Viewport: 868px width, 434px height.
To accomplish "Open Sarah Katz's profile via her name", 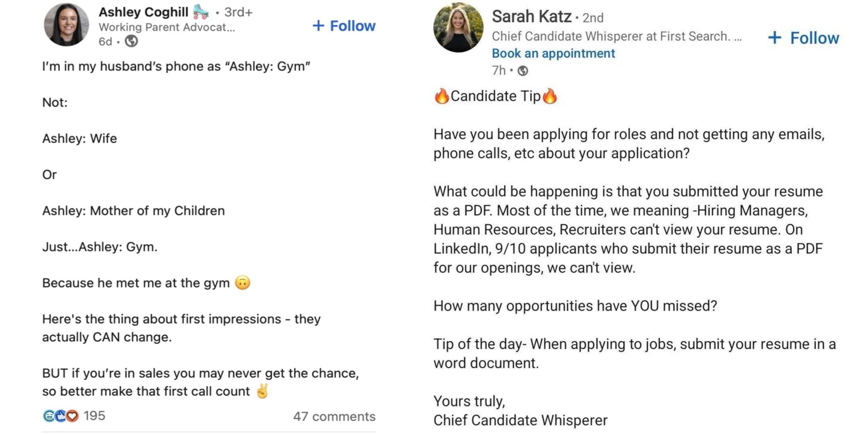I will [x=530, y=16].
